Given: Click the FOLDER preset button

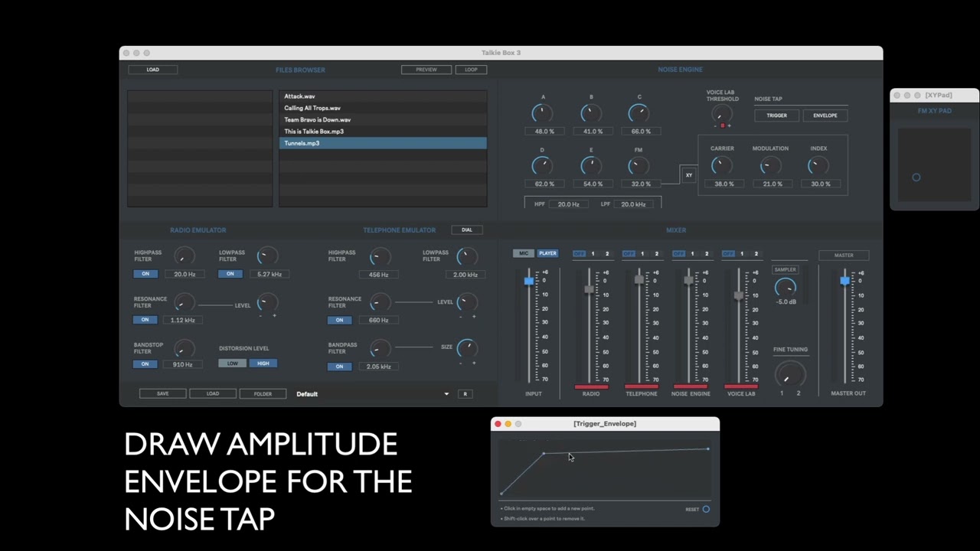Looking at the screenshot, I should point(263,394).
